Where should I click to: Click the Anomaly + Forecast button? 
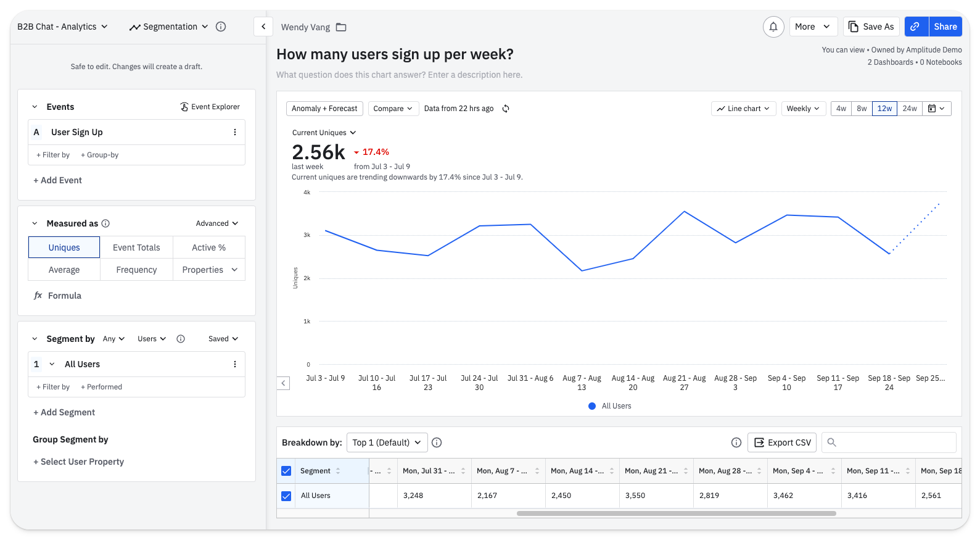pos(324,109)
